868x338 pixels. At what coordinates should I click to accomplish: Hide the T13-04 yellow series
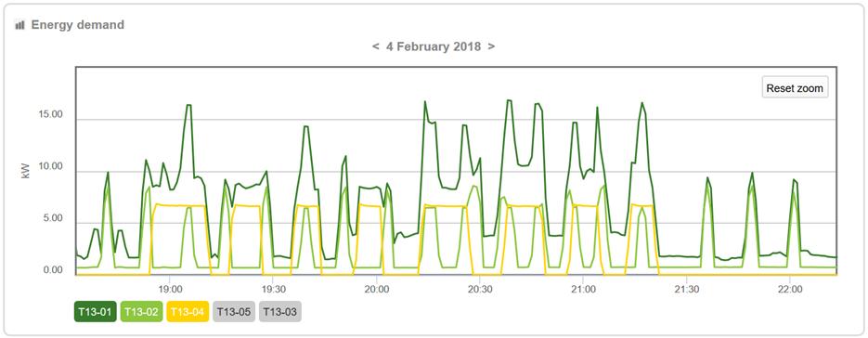coord(188,312)
